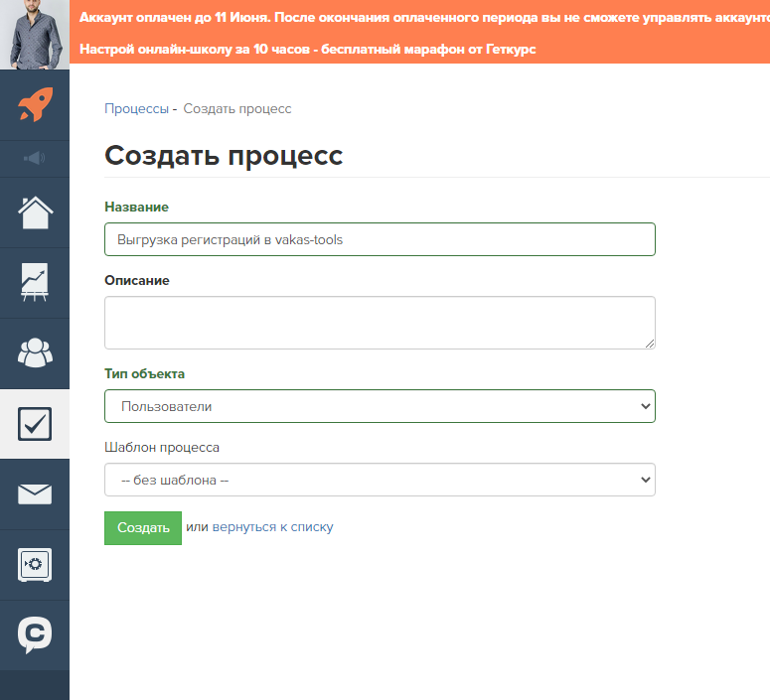Go to the home house icon
770x700 pixels.
(x=35, y=212)
